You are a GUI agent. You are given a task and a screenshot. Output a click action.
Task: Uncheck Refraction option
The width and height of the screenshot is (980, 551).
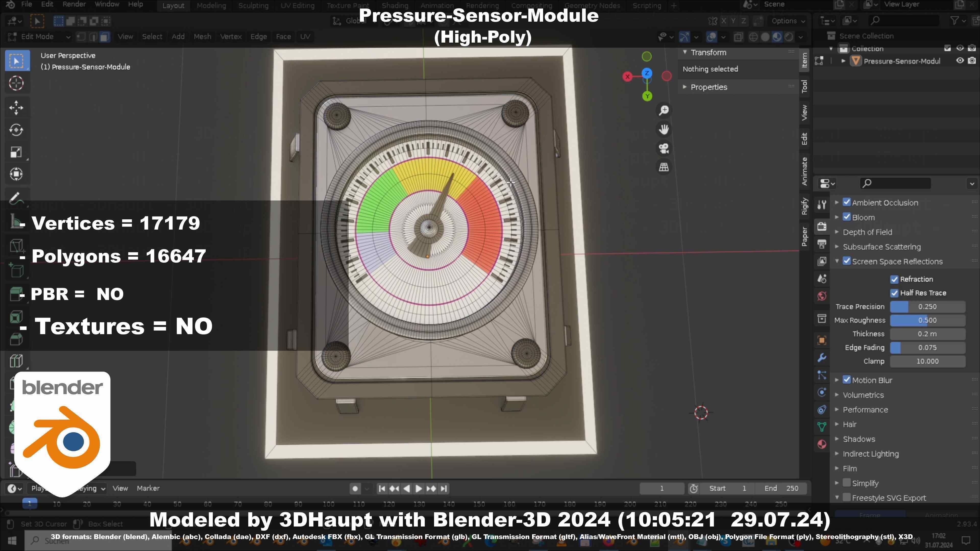click(895, 280)
